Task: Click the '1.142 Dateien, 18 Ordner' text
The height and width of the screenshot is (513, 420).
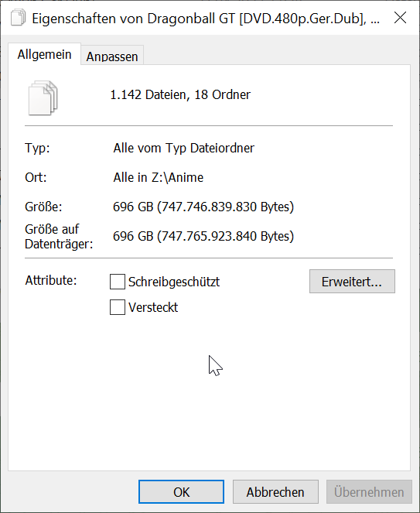Action: point(180,95)
